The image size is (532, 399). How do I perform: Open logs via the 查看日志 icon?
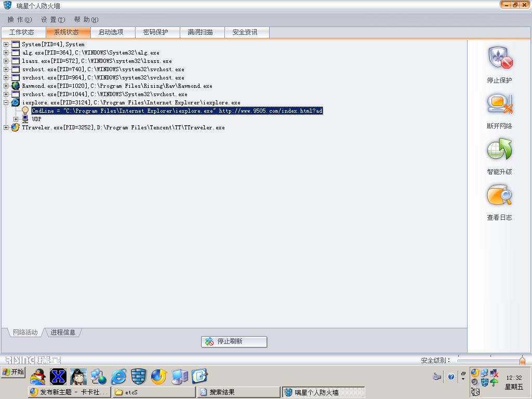click(x=499, y=195)
